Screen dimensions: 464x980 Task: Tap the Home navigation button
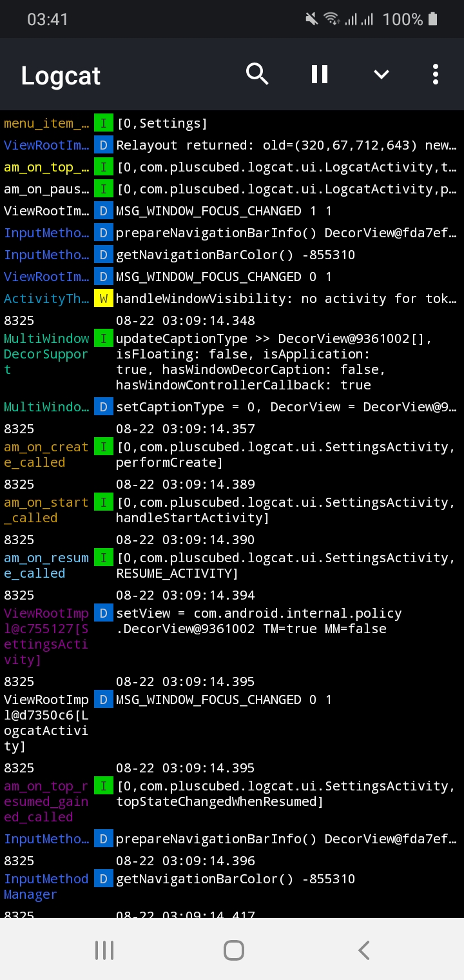[233, 949]
